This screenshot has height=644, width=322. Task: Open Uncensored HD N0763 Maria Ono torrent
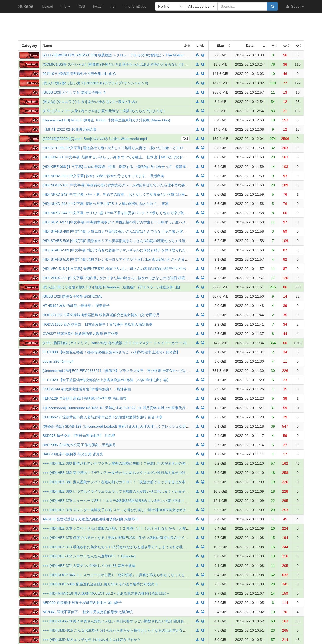point(106,120)
